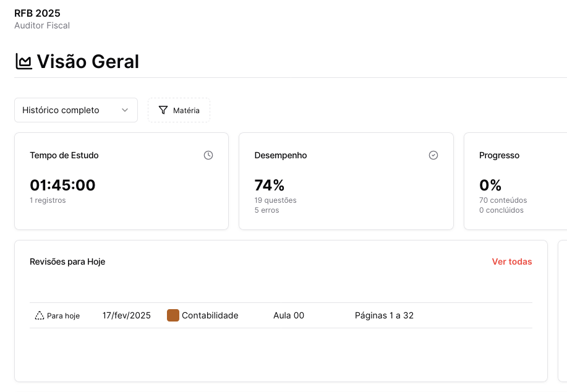Viewport: 567px width, 392px height.
Task: Click the 01:45:00 study time value
Action: point(62,185)
